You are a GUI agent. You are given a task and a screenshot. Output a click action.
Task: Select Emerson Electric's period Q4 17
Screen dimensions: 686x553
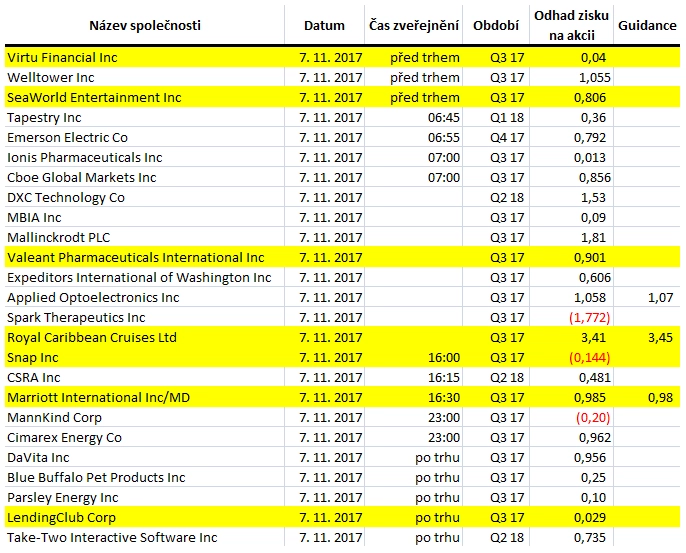(507, 138)
